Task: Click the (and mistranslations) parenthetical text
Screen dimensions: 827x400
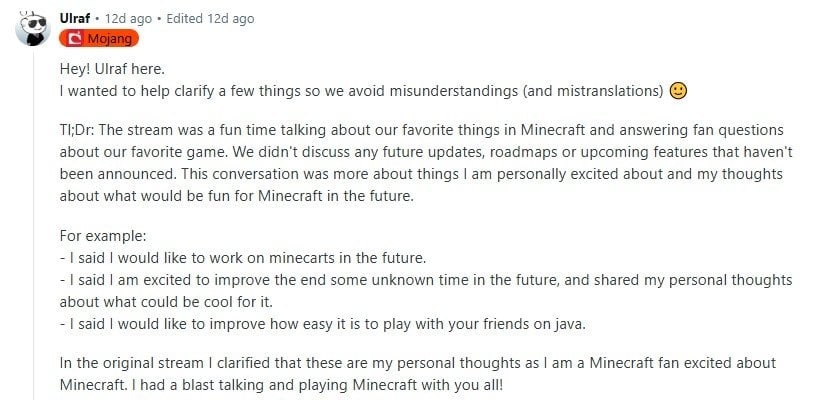Action: pyautogui.click(x=593, y=91)
